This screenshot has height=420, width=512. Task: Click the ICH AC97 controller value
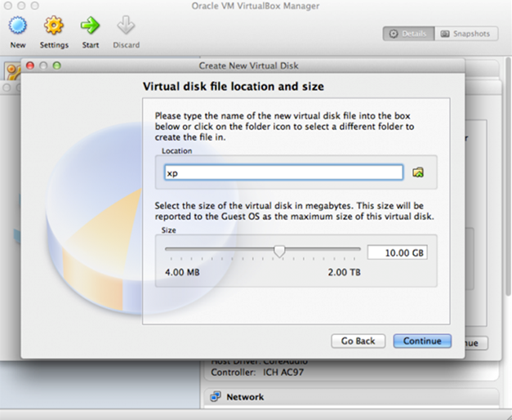[x=283, y=373]
